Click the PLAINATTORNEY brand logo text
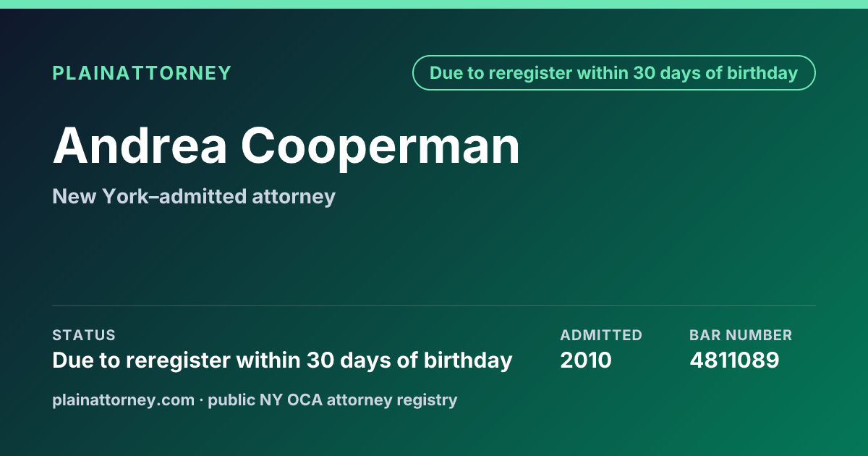The height and width of the screenshot is (456, 868). point(142,73)
